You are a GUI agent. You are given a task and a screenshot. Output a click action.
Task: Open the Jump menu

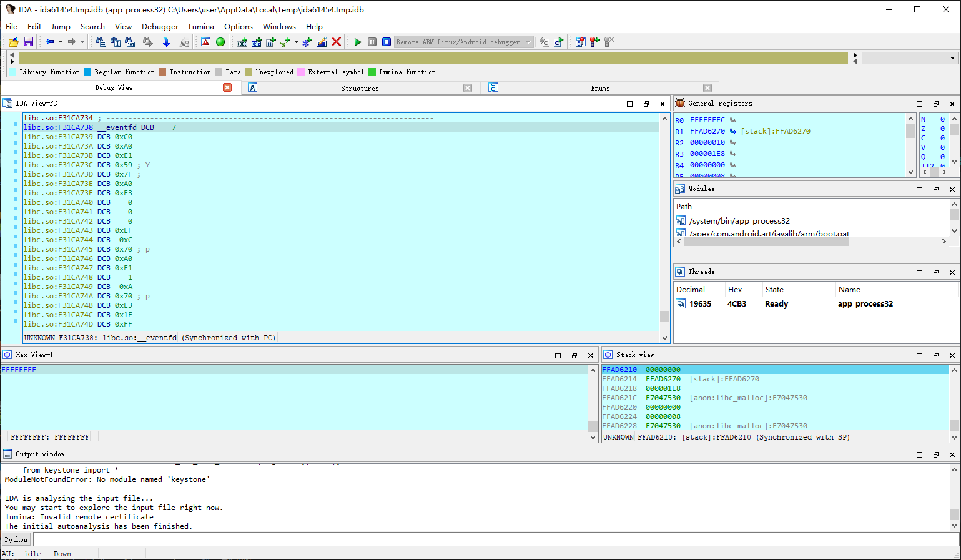click(61, 27)
